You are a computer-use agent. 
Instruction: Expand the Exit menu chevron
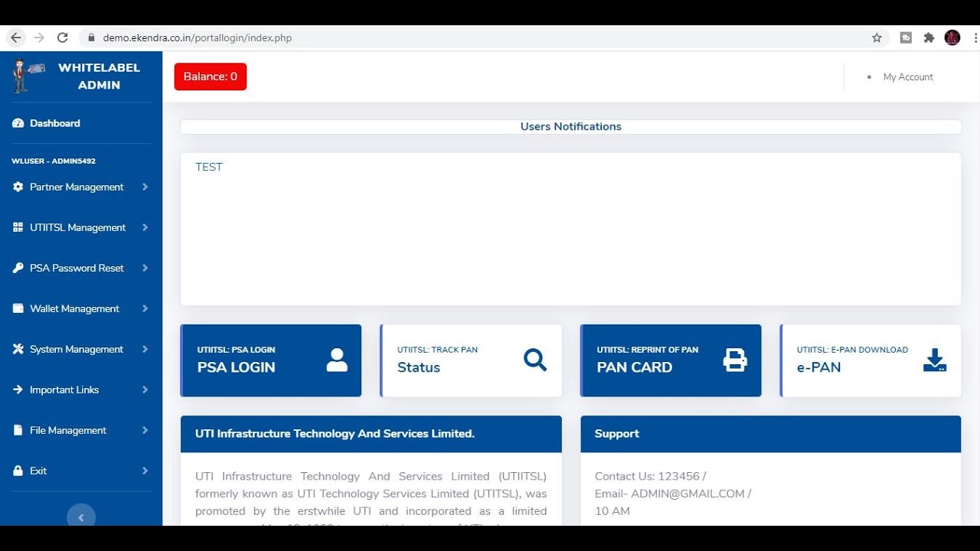point(145,471)
